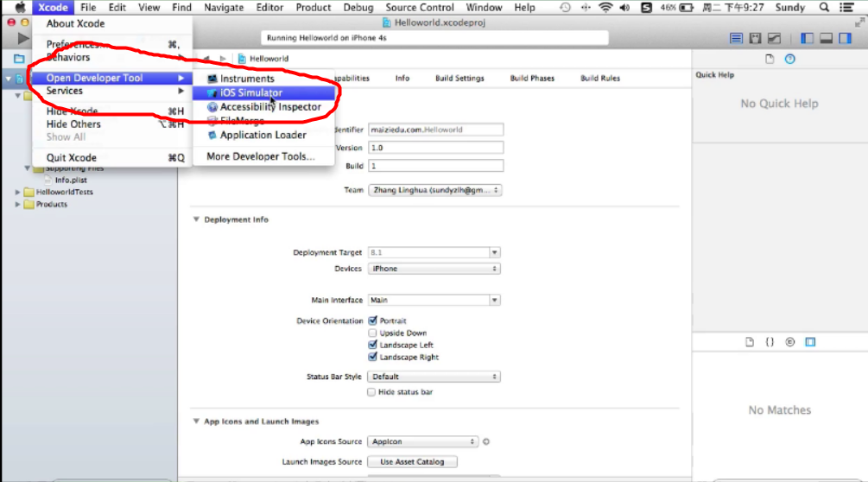The width and height of the screenshot is (868, 482).
Task: Switch to Build Phases tab
Action: click(x=532, y=78)
